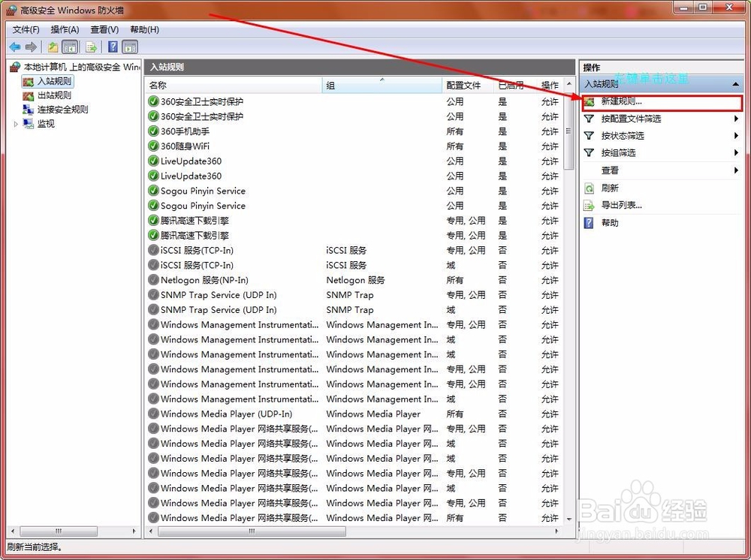This screenshot has width=751, height=560.
Task: Click 帮助 in the actions pane
Action: click(x=610, y=223)
